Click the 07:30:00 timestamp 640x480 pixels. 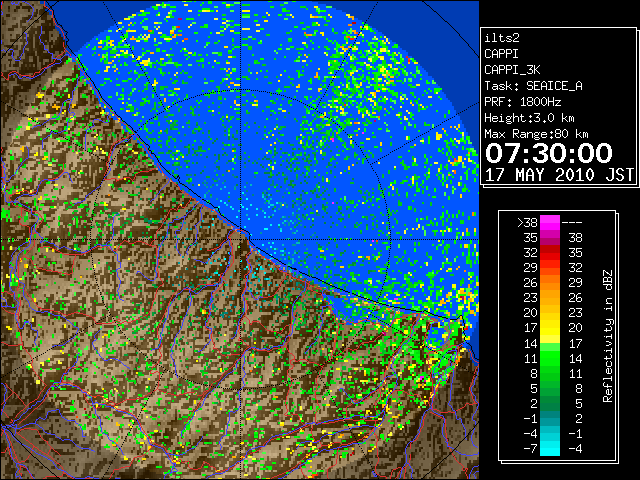[x=549, y=153]
